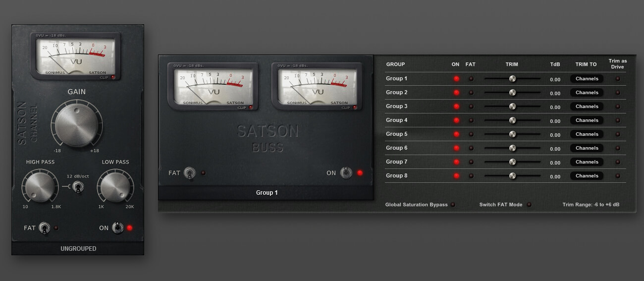Screen dimensions: 644x281
Task: Click the red ON LED on Satson Buss
Action: tap(360, 173)
